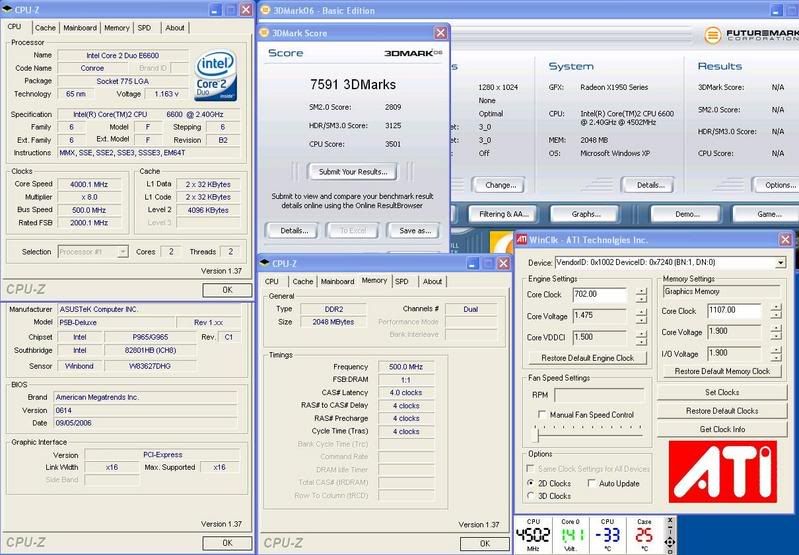Click the Submit Your Results button
799x555 pixels.
click(352, 171)
